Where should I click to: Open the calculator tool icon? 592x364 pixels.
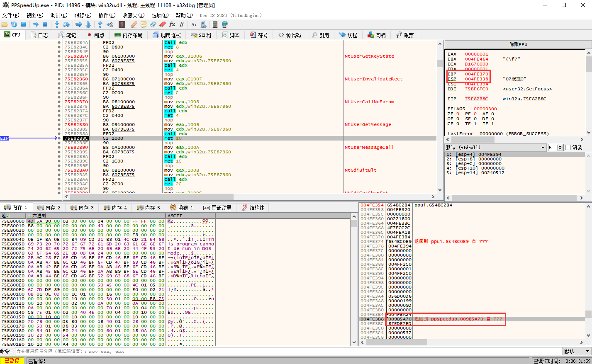point(215,25)
